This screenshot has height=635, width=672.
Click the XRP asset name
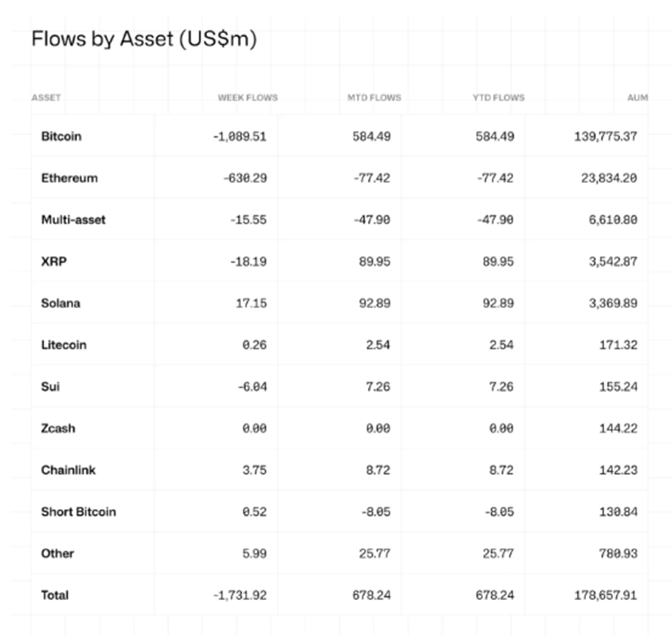pyautogui.click(x=54, y=261)
